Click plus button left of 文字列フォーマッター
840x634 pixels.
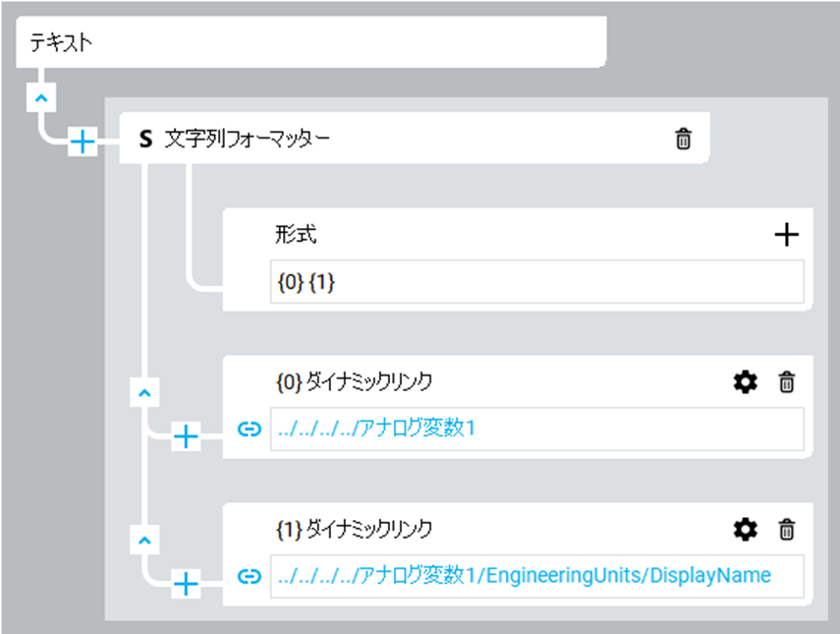click(x=83, y=144)
